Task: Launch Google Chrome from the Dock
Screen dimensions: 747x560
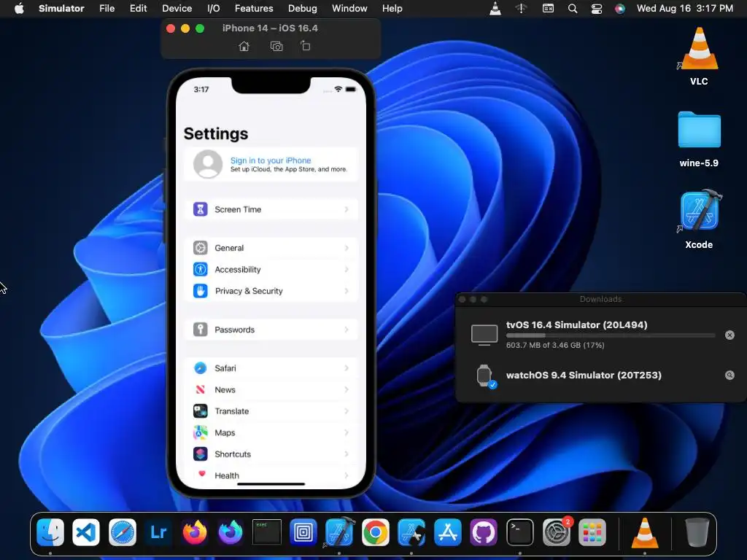Action: tap(376, 532)
